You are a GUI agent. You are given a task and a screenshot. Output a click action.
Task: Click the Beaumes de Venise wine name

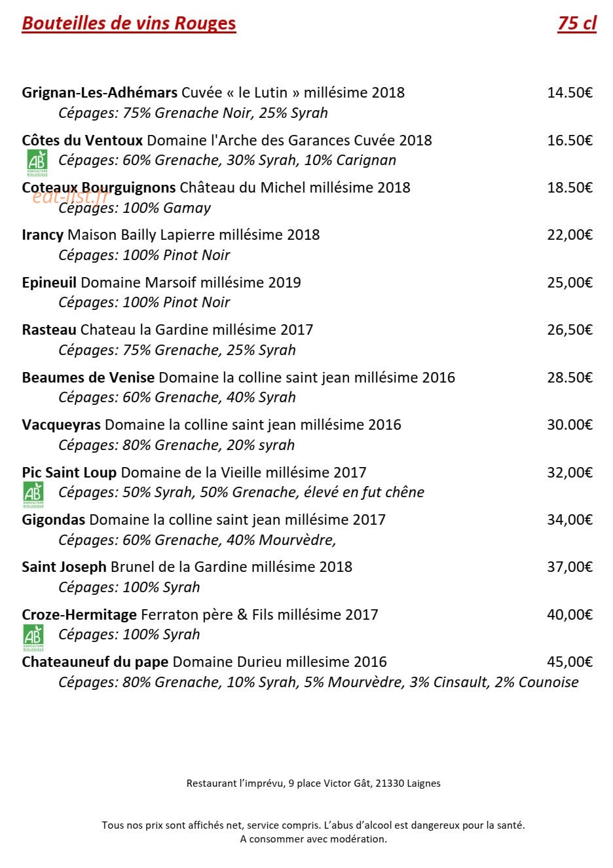coord(88,377)
